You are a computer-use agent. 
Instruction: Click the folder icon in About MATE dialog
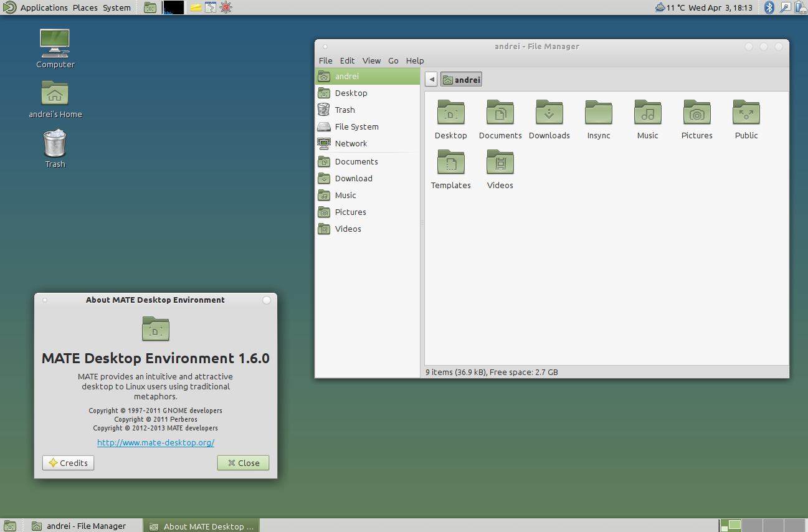tap(156, 328)
